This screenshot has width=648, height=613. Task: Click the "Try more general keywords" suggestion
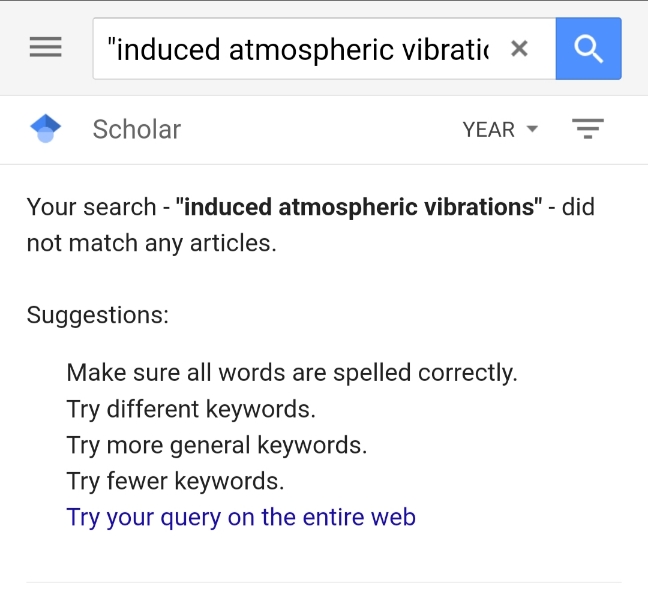[x=217, y=445]
